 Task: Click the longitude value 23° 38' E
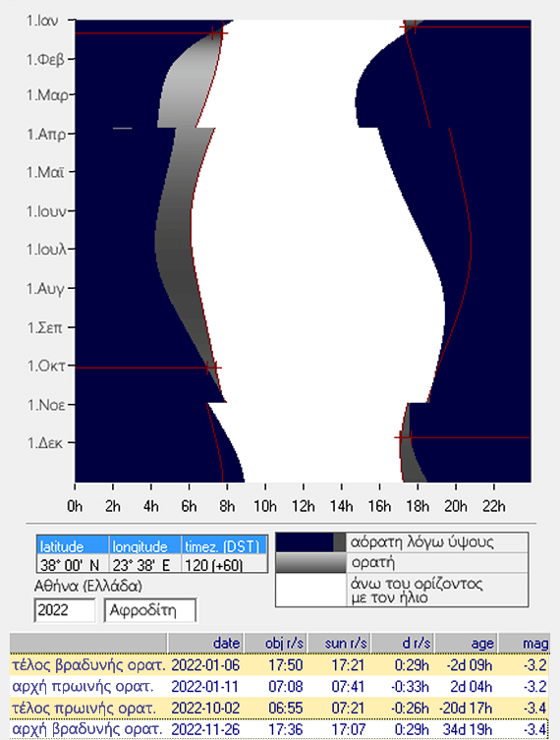coord(145,564)
